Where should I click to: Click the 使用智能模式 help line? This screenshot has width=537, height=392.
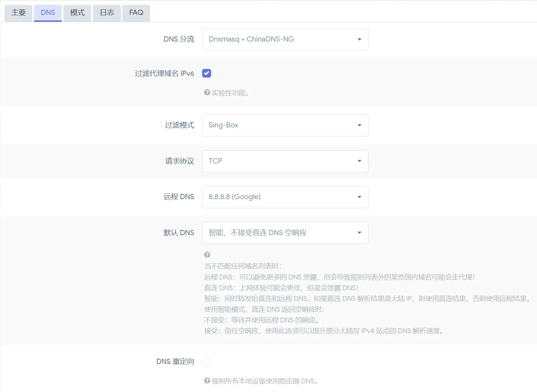[264, 309]
